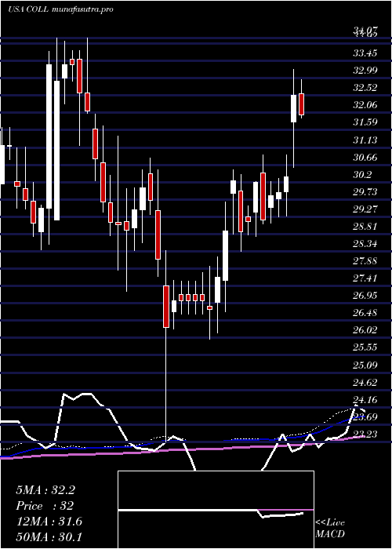Select the 26.48 price axis label

click(x=365, y=313)
